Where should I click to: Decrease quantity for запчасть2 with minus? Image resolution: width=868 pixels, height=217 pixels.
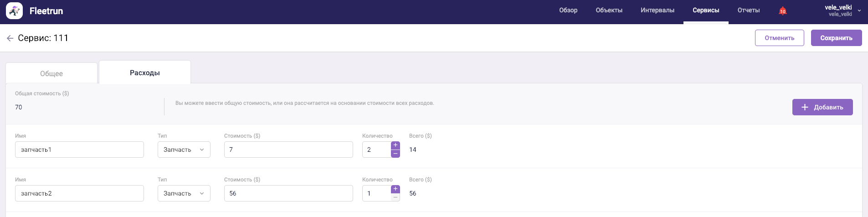pyautogui.click(x=395, y=197)
